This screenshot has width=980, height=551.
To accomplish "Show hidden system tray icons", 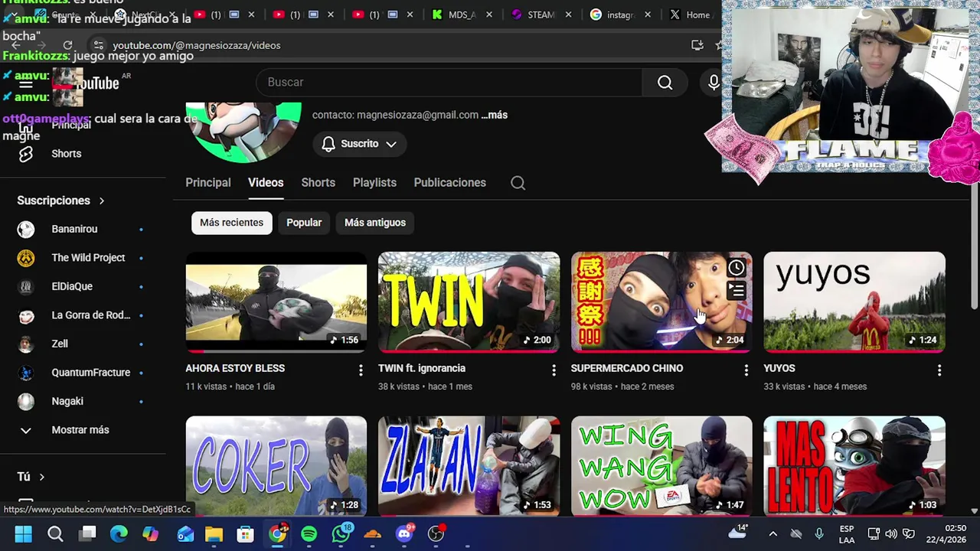I will click(773, 533).
